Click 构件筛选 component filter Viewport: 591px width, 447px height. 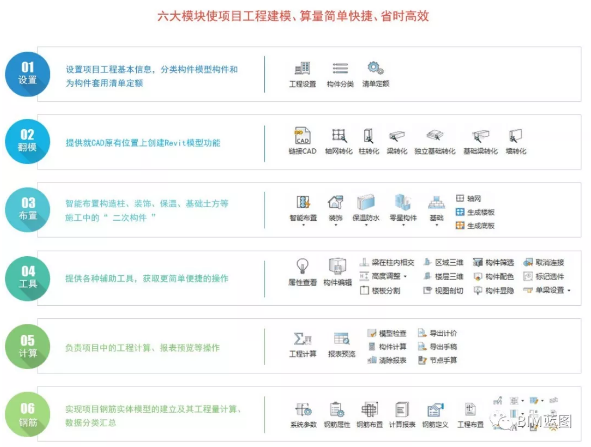click(x=494, y=262)
